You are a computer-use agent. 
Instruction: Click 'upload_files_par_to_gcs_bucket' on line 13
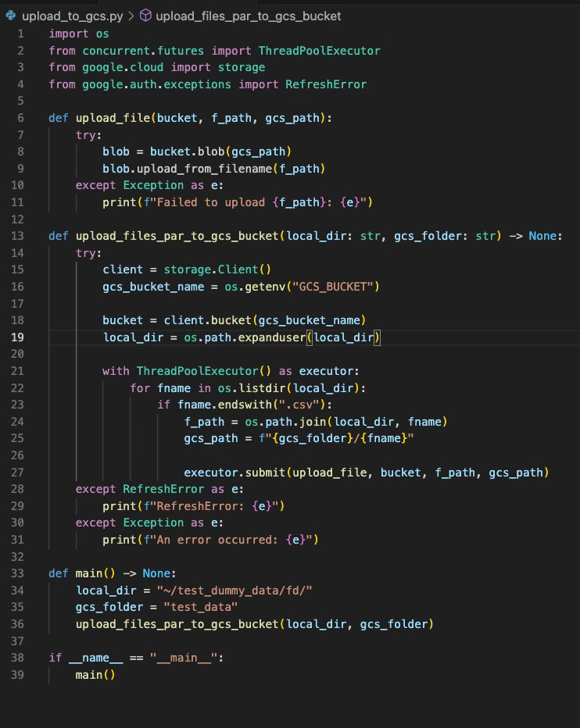coord(177,237)
